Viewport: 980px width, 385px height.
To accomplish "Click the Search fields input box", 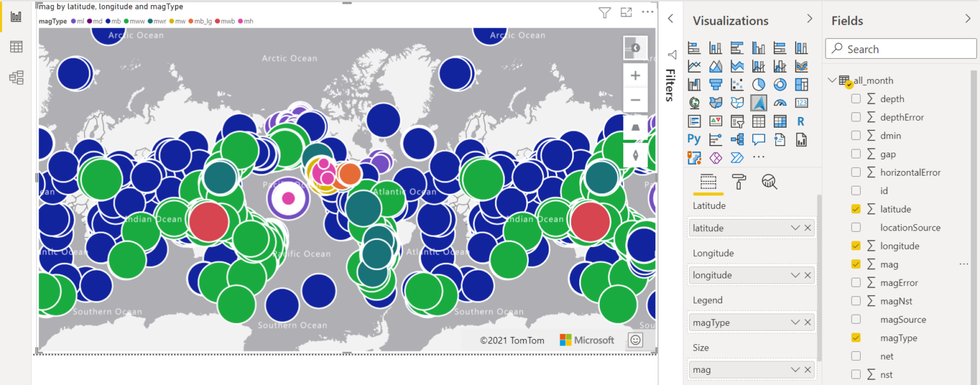I will pyautogui.click(x=901, y=49).
